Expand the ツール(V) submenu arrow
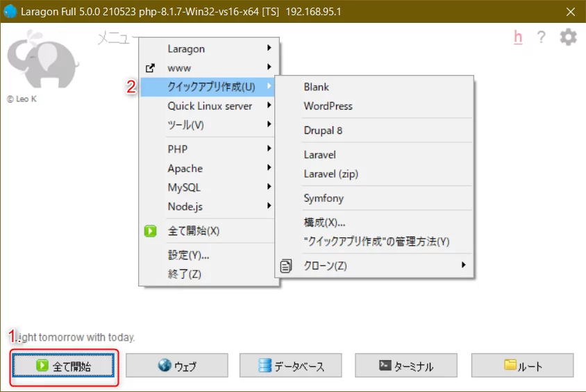586x392 pixels. [x=269, y=124]
